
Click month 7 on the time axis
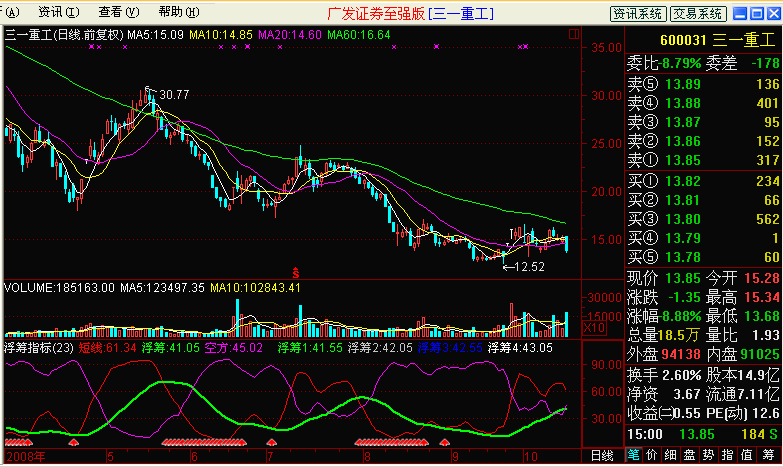pos(270,456)
